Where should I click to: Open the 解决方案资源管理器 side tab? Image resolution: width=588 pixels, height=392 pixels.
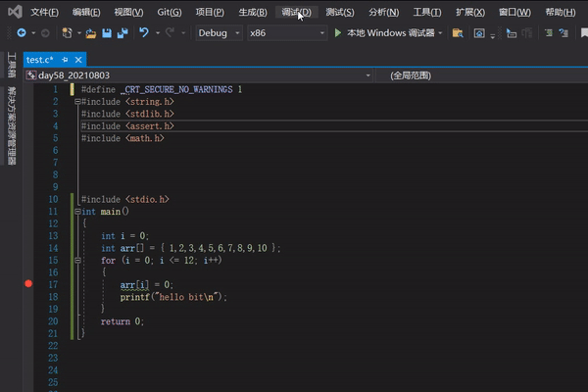(12, 125)
